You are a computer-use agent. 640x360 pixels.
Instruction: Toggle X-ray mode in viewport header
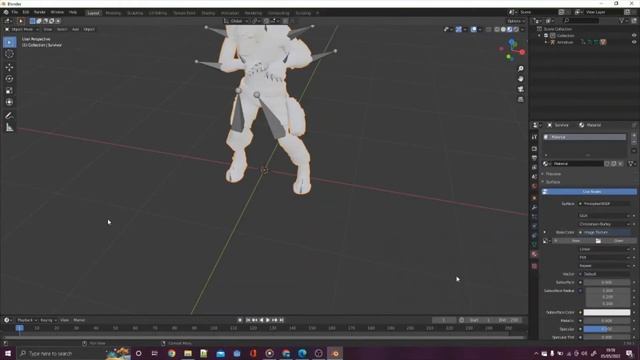click(x=489, y=29)
